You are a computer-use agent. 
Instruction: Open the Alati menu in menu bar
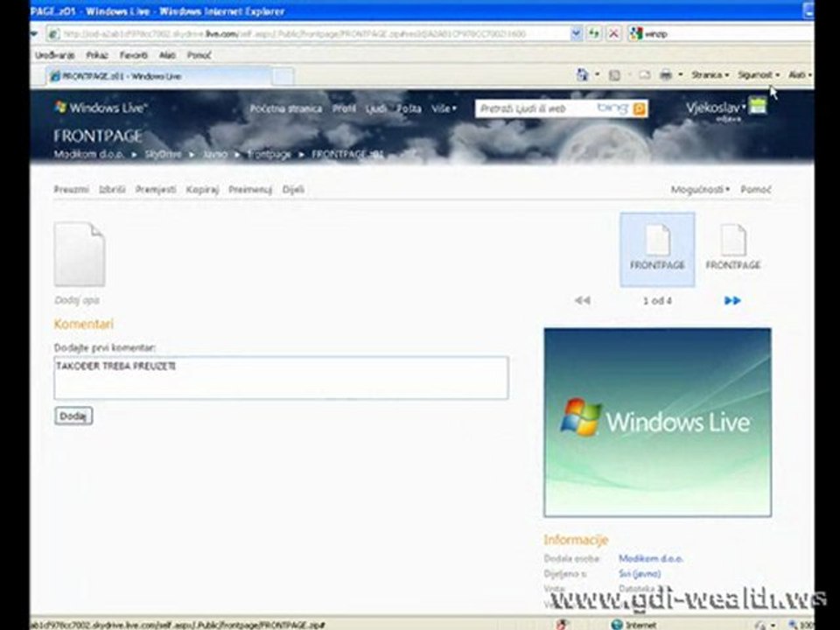pos(167,55)
